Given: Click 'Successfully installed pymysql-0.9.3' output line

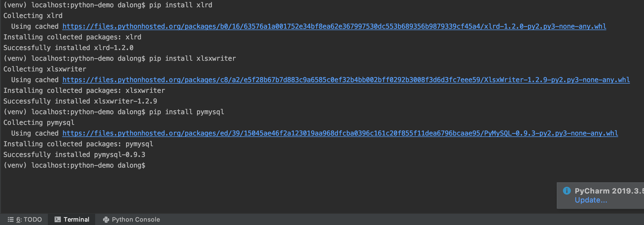Looking at the screenshot, I should (x=74, y=155).
